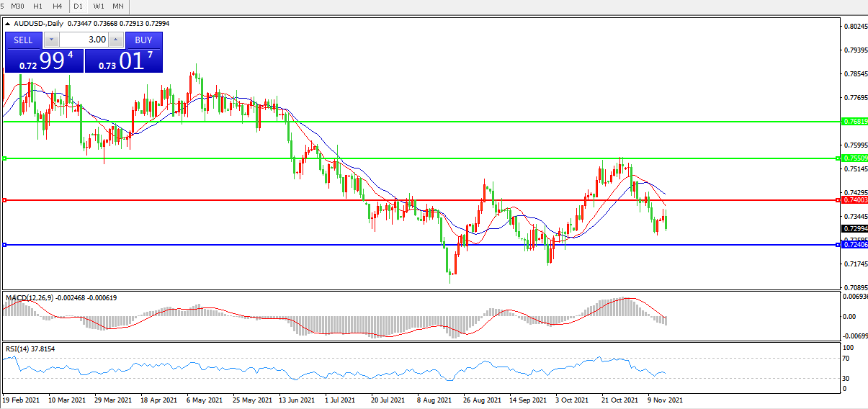Select the MN monthly timeframe
Screen dimensions: 868x409
click(117, 6)
